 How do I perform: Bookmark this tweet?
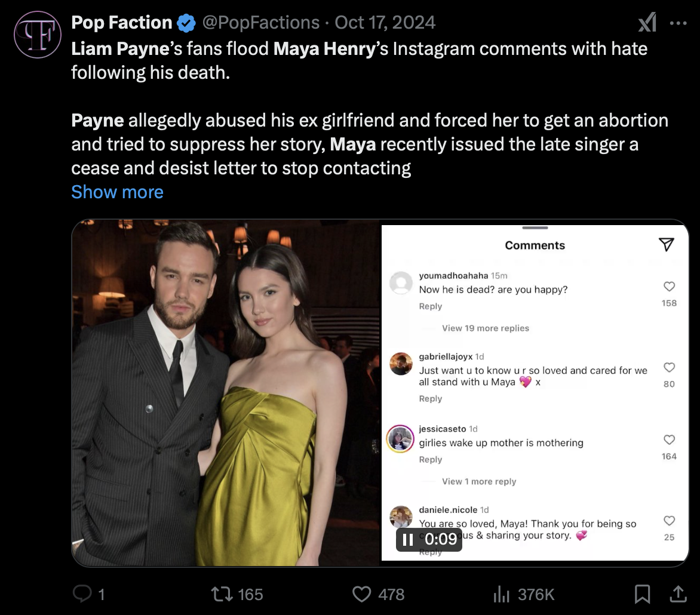(642, 594)
